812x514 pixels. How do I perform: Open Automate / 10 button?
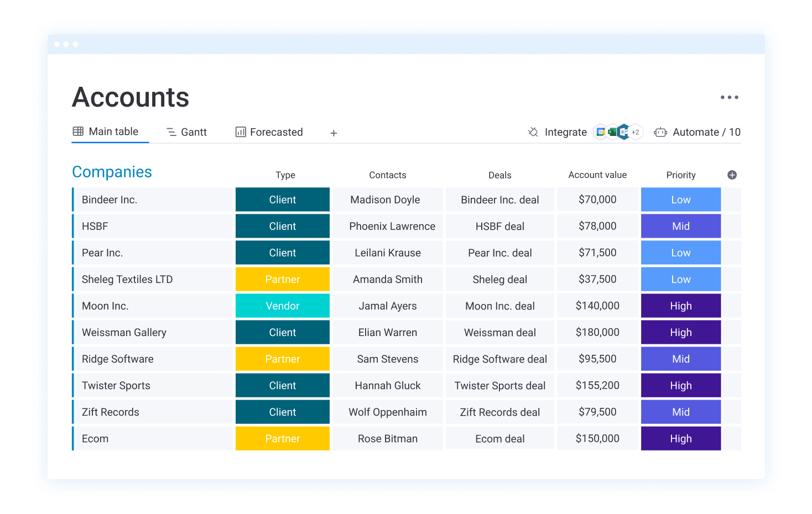[697, 132]
